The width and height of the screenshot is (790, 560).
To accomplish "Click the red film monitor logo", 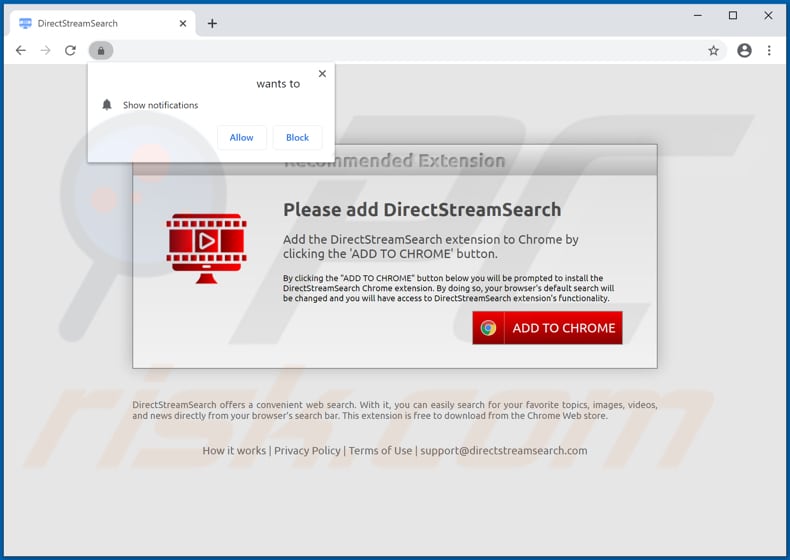I will click(207, 248).
